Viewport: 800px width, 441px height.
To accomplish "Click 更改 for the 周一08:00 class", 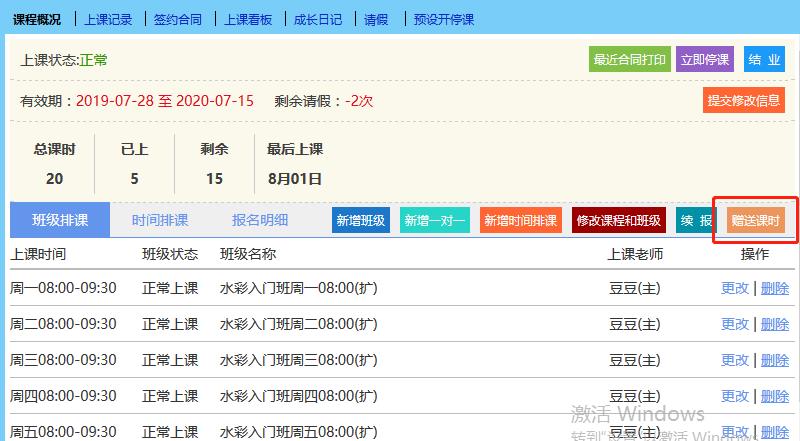I will coord(735,288).
